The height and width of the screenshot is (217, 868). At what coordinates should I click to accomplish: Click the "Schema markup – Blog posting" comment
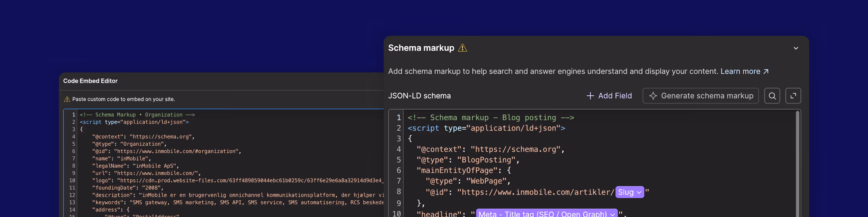491,118
